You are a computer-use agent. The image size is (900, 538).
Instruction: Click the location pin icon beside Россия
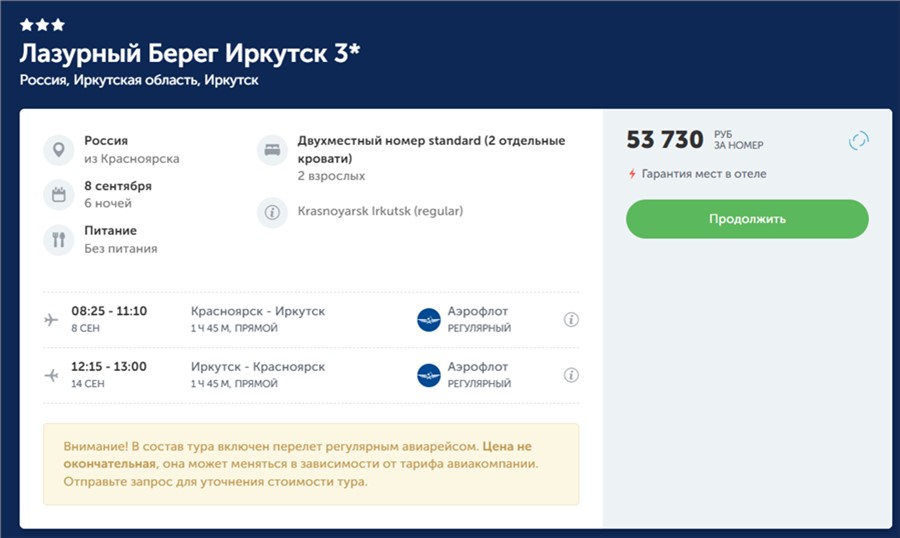point(59,150)
